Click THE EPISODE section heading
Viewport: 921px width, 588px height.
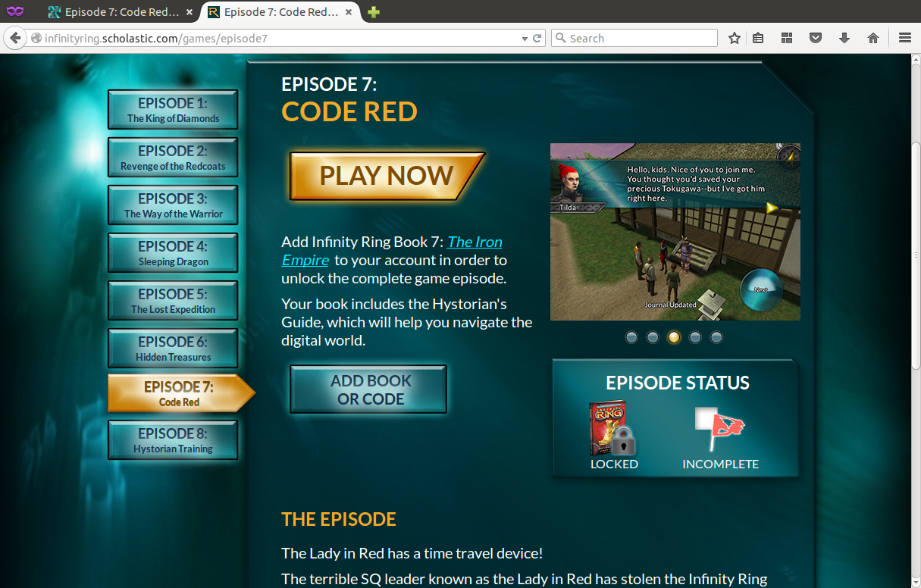[x=339, y=519]
